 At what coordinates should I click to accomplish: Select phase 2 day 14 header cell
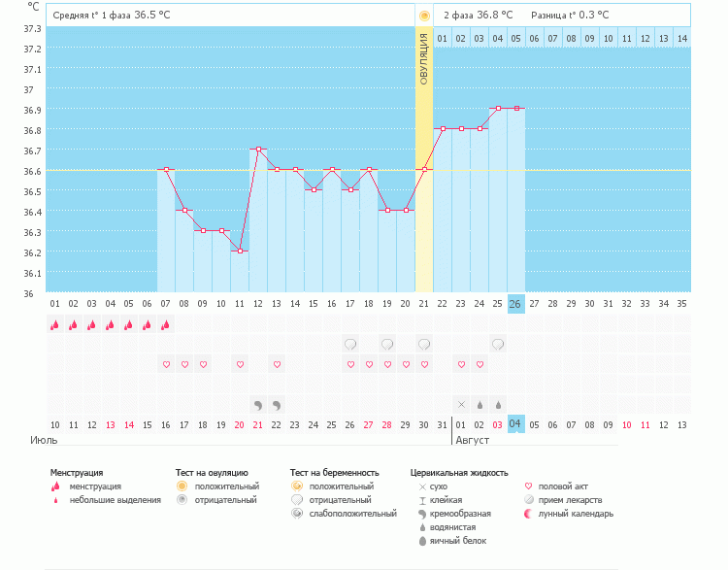pyautogui.click(x=682, y=38)
